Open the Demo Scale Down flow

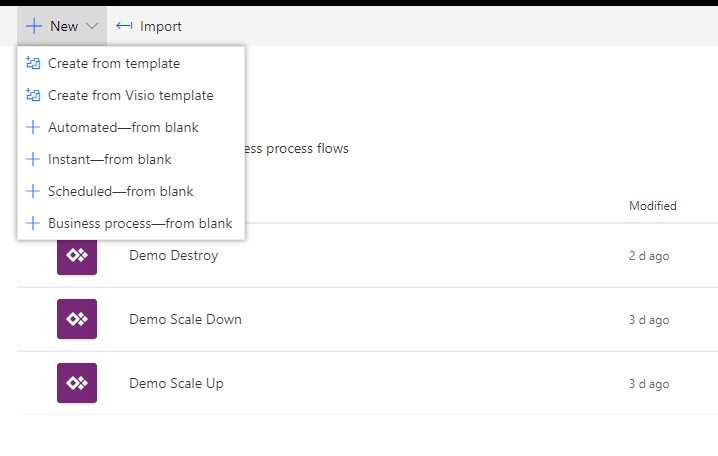click(x=185, y=319)
